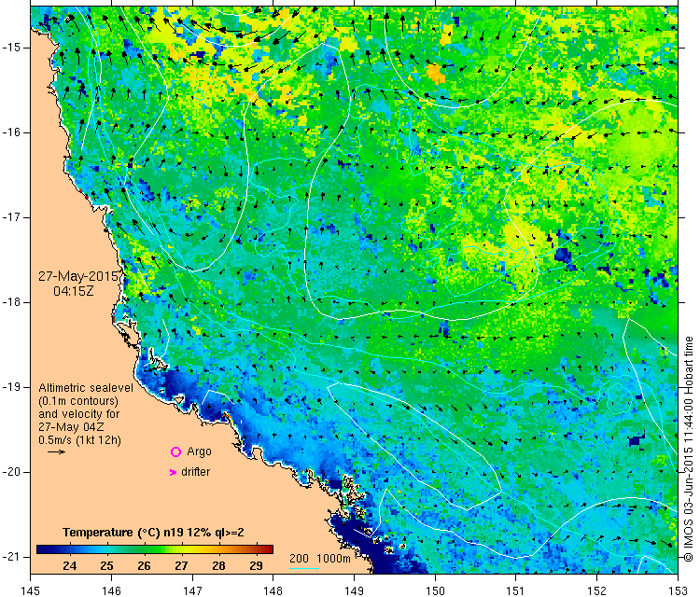
Task: Click the colorbar tick label 27
Action: [x=181, y=566]
